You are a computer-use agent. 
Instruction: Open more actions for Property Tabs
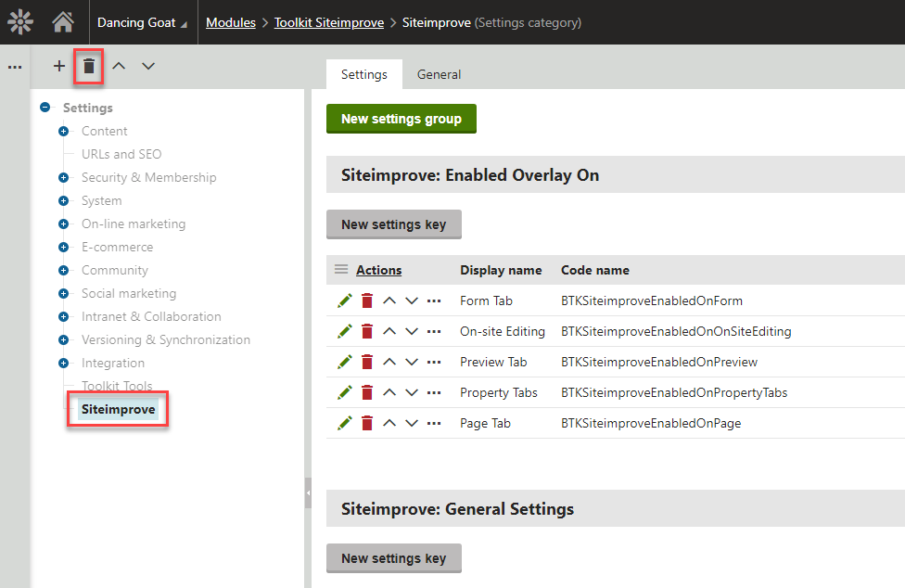click(x=434, y=392)
